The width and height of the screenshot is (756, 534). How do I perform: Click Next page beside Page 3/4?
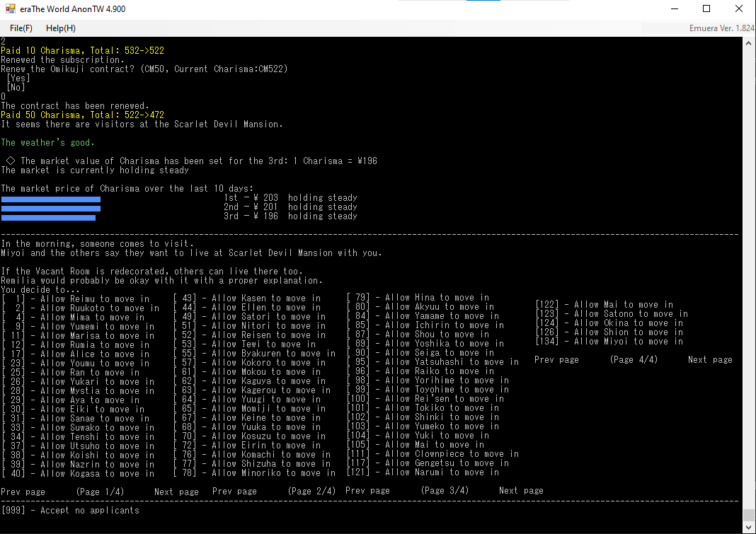[520, 491]
